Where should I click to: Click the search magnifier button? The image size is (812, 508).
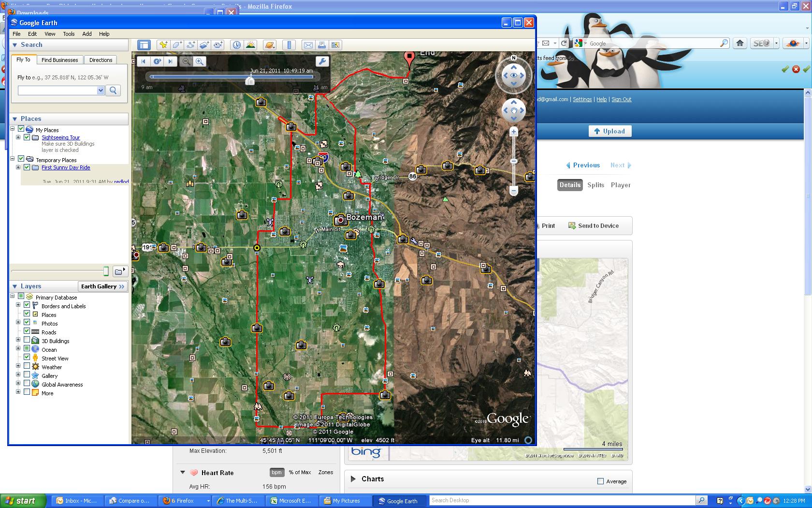[113, 90]
